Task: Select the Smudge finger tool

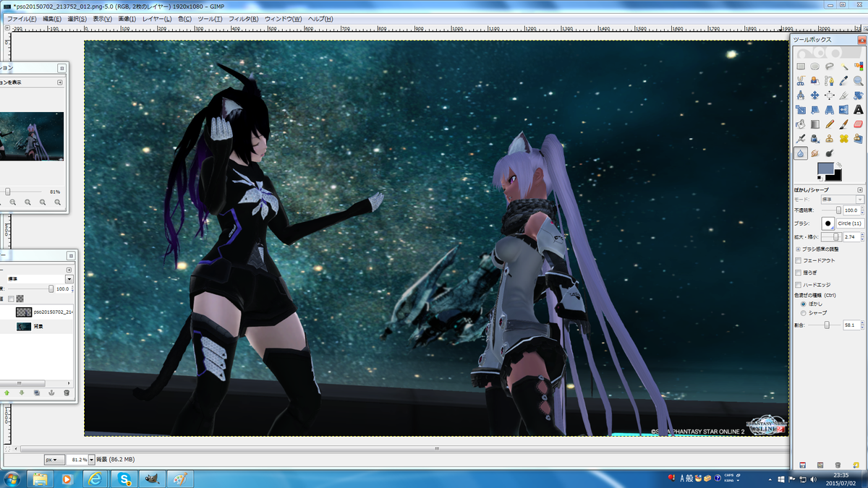Action: pyautogui.click(x=814, y=153)
